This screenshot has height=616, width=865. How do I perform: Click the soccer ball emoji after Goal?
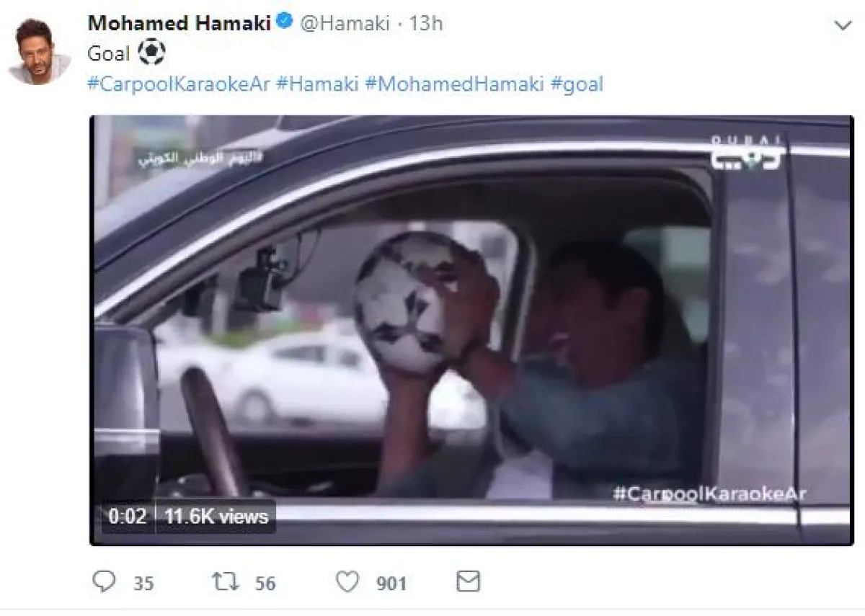(x=151, y=52)
